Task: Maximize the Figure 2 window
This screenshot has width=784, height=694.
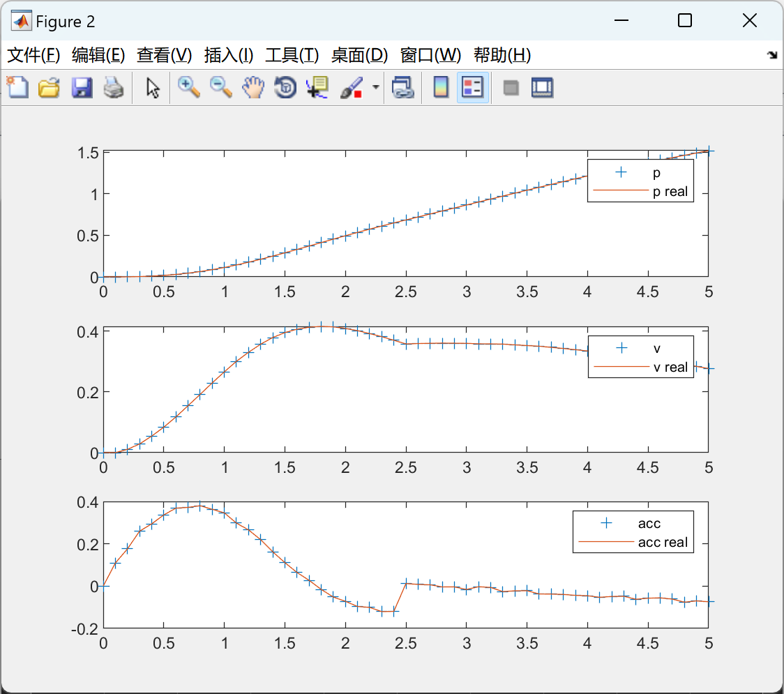Action: (x=685, y=21)
